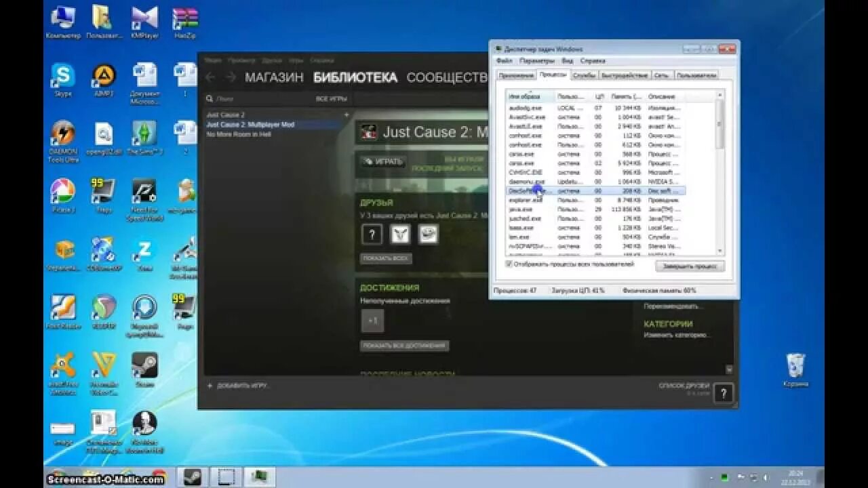This screenshot has height=488, width=868.
Task: Open the Picasa 3 desktop icon
Action: point(63,196)
